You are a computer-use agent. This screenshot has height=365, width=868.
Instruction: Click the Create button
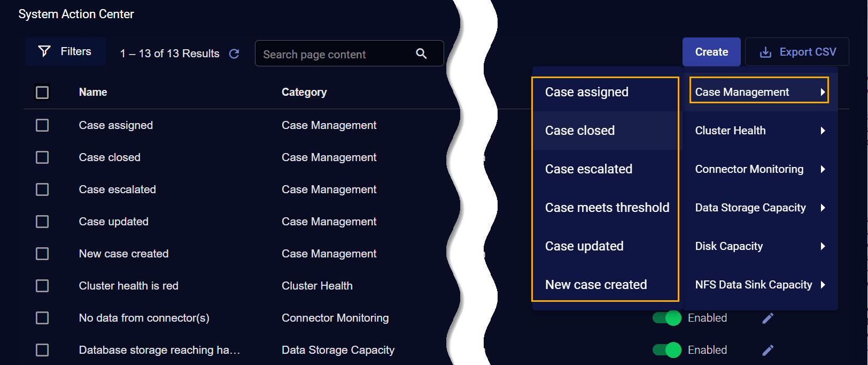[x=711, y=52]
